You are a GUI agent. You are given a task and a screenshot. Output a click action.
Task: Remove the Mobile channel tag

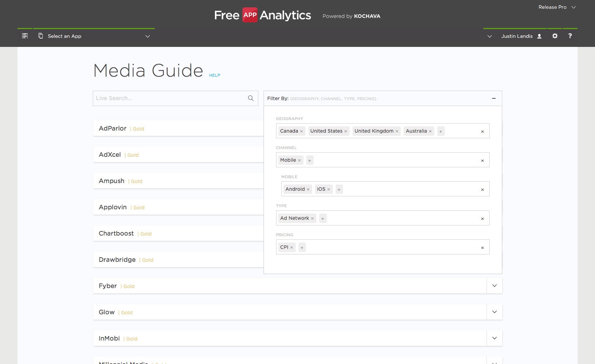click(x=299, y=160)
